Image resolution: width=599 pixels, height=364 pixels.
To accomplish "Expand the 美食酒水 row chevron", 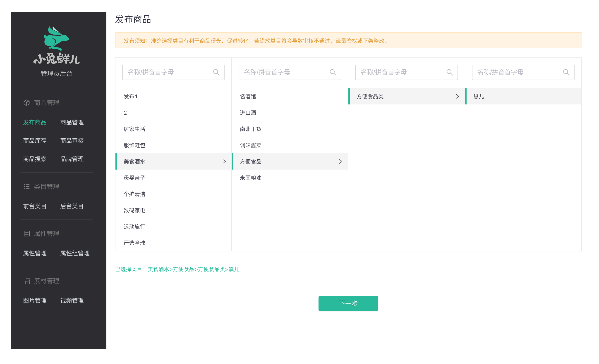I will [x=224, y=161].
